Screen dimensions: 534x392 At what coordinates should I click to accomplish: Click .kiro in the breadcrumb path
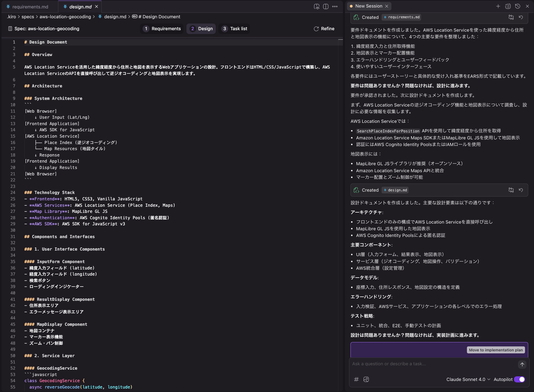pyautogui.click(x=11, y=17)
